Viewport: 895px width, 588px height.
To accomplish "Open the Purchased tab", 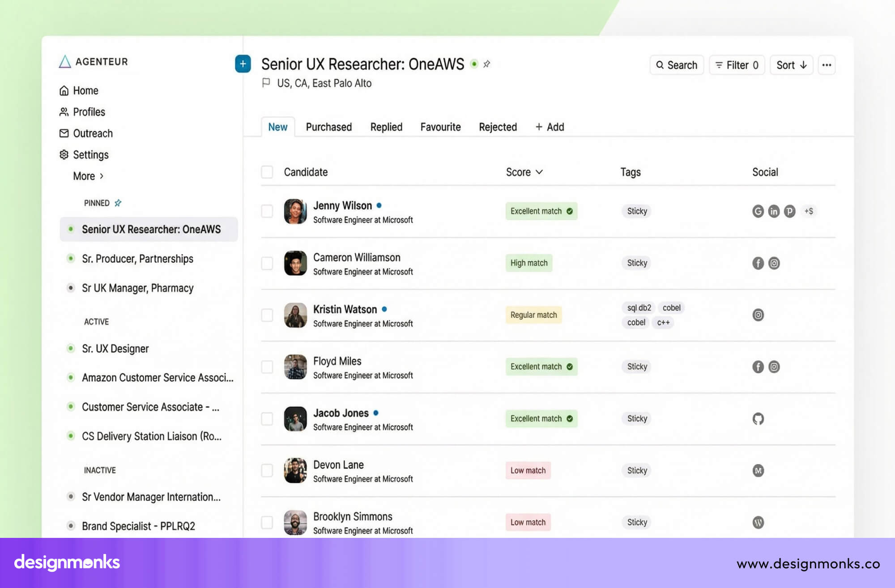I will pyautogui.click(x=329, y=127).
